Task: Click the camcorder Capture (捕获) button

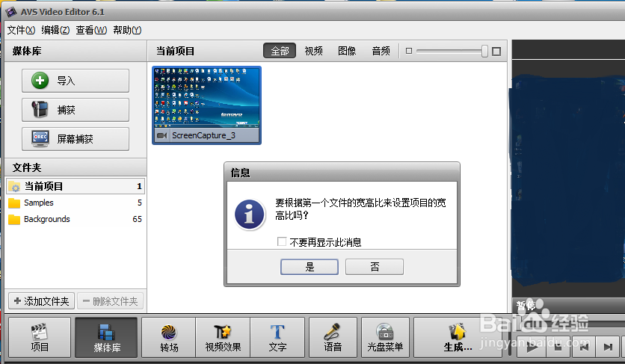Action: coord(76,110)
